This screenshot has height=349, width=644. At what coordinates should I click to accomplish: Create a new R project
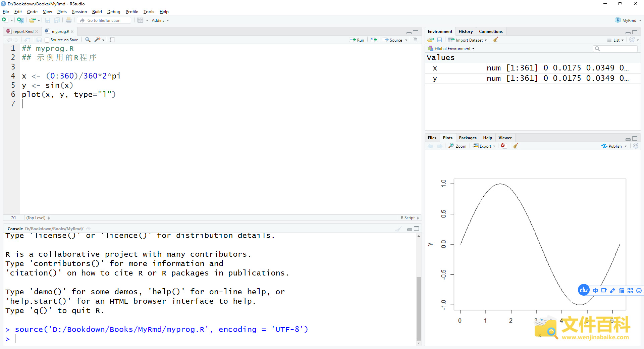pyautogui.click(x=20, y=20)
